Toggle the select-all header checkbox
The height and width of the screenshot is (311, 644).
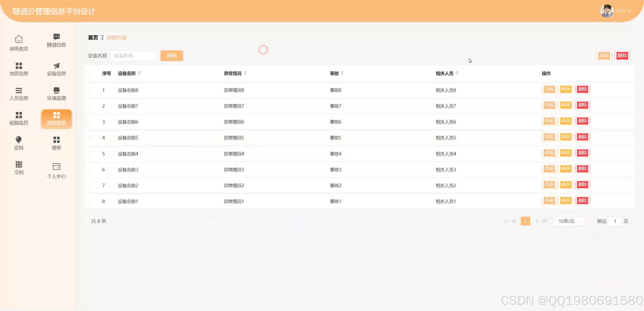(89, 74)
